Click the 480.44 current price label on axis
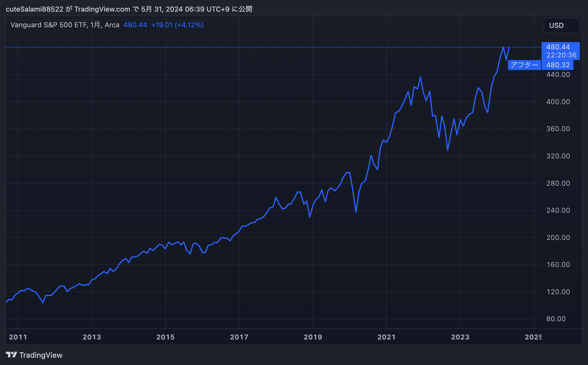 558,47
